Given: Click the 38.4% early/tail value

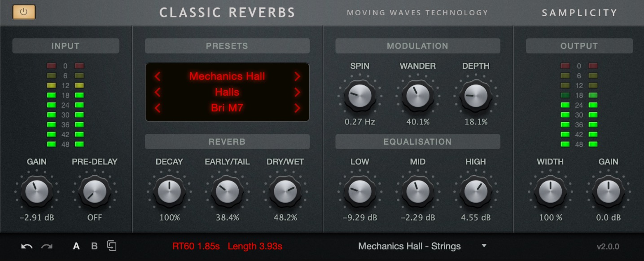Looking at the screenshot, I should pyautogui.click(x=227, y=218).
